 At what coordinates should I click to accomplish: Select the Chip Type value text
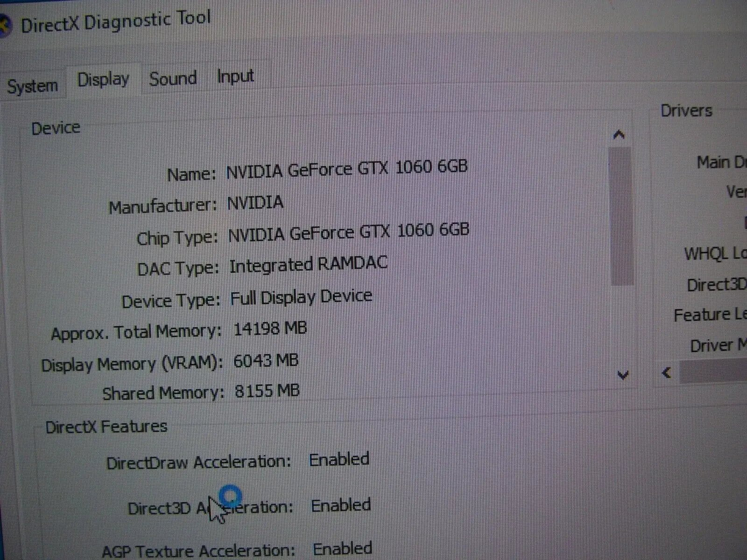point(348,232)
